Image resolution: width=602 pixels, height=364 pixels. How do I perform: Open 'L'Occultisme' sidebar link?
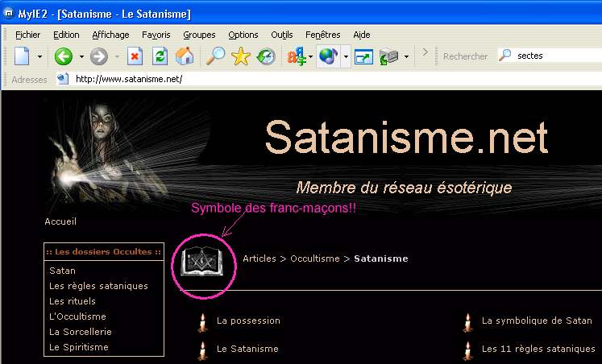77,316
